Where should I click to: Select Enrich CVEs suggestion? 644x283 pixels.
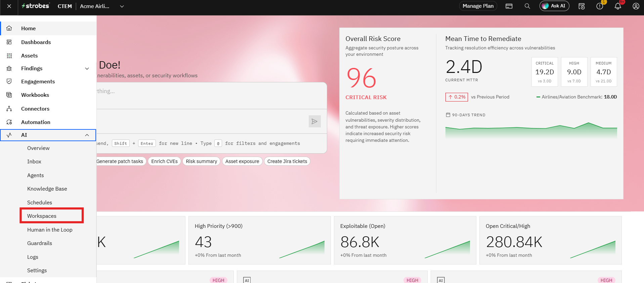(164, 161)
